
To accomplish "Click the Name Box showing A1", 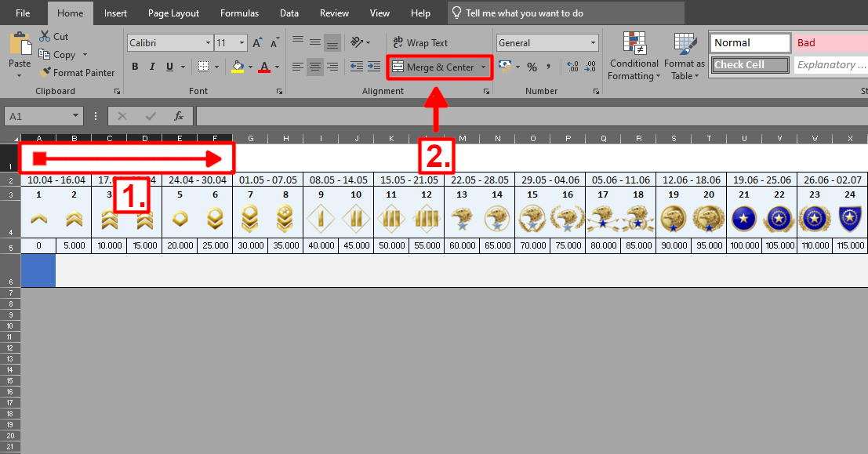I will pos(44,116).
